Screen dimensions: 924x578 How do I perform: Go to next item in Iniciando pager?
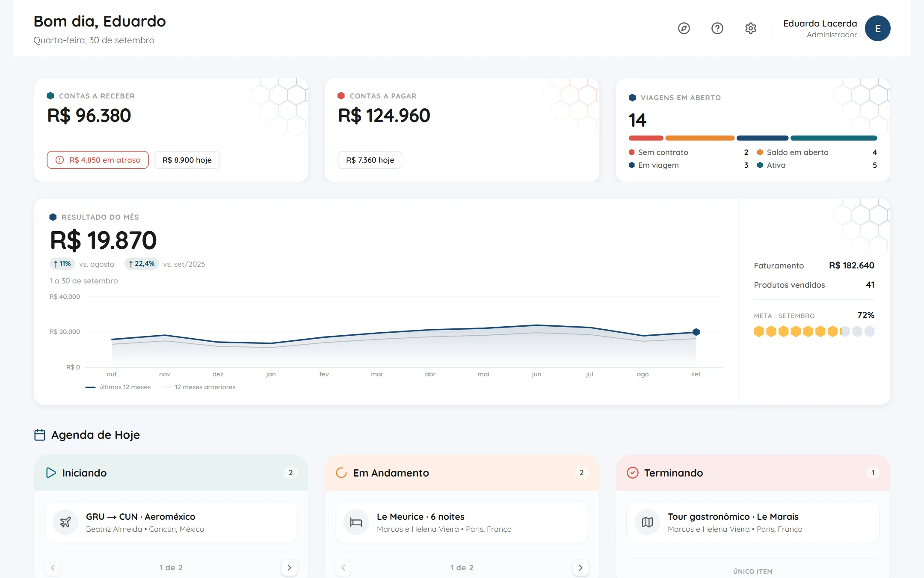(x=289, y=568)
